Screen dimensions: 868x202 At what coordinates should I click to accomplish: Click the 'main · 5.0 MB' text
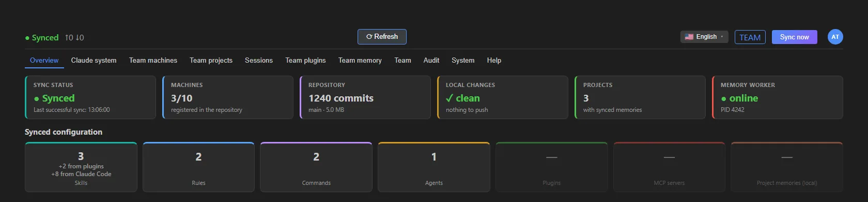tap(326, 110)
